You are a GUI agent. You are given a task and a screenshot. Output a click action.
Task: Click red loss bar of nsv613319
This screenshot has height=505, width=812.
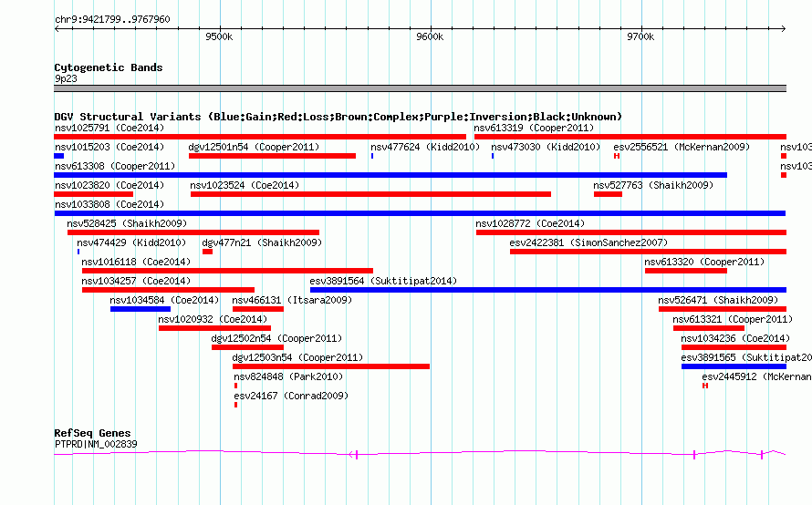click(630, 137)
